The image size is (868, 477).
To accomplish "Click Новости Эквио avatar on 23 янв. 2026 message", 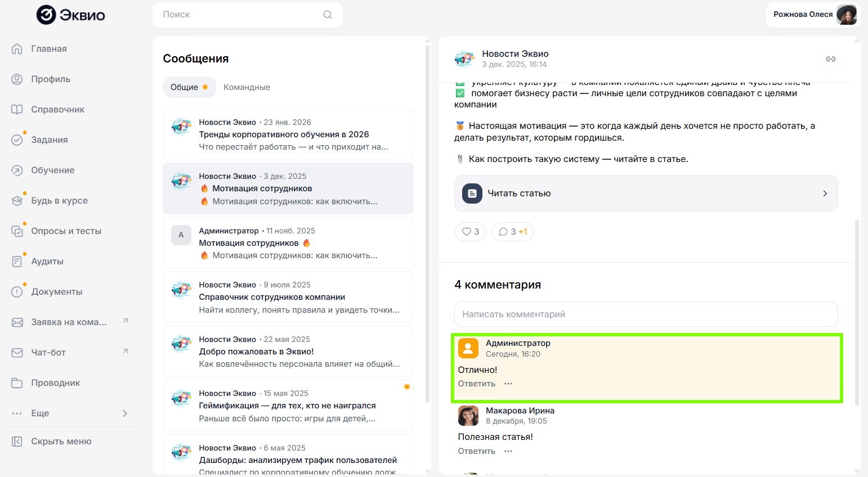I will click(x=181, y=127).
